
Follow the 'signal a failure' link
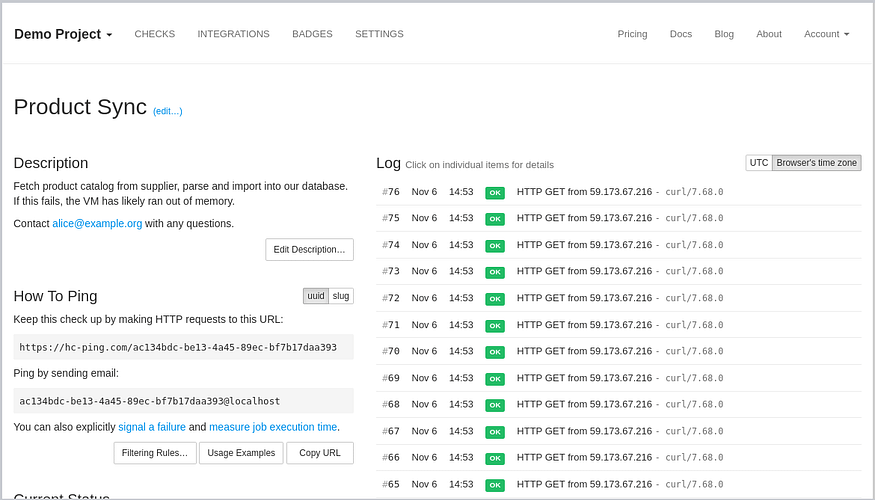152,427
